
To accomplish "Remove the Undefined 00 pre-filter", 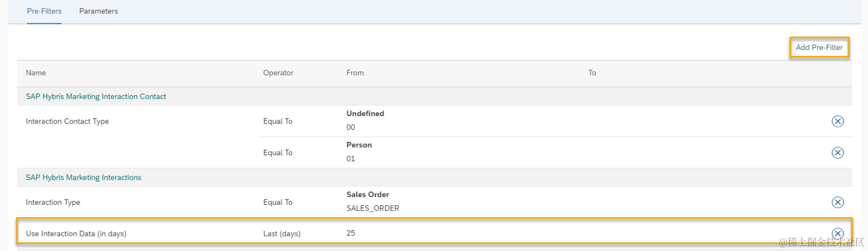I will coord(837,121).
